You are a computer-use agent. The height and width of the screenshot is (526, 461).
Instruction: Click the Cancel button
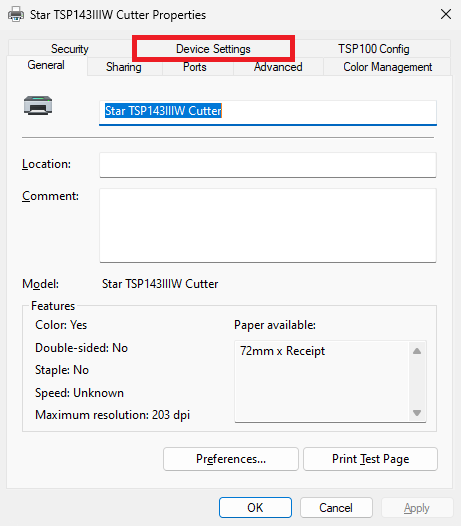tap(336, 508)
